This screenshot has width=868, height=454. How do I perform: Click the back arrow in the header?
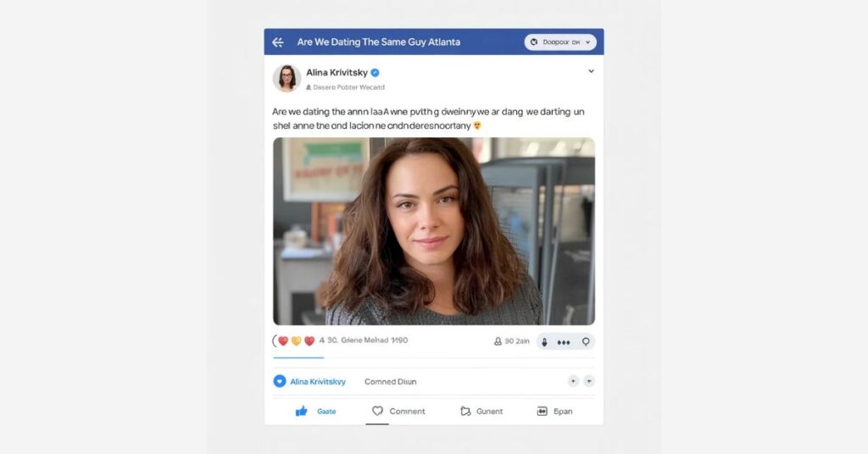[277, 42]
